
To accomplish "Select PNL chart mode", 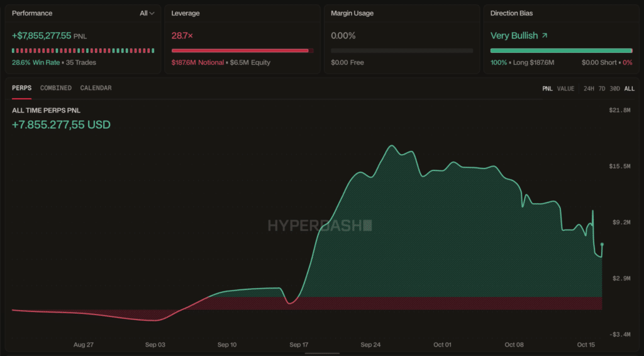I will [547, 89].
